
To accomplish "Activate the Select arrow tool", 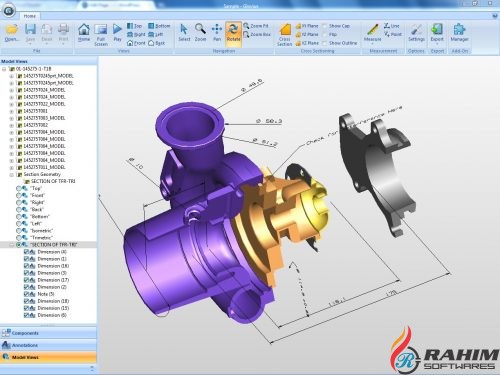I will coord(184,32).
